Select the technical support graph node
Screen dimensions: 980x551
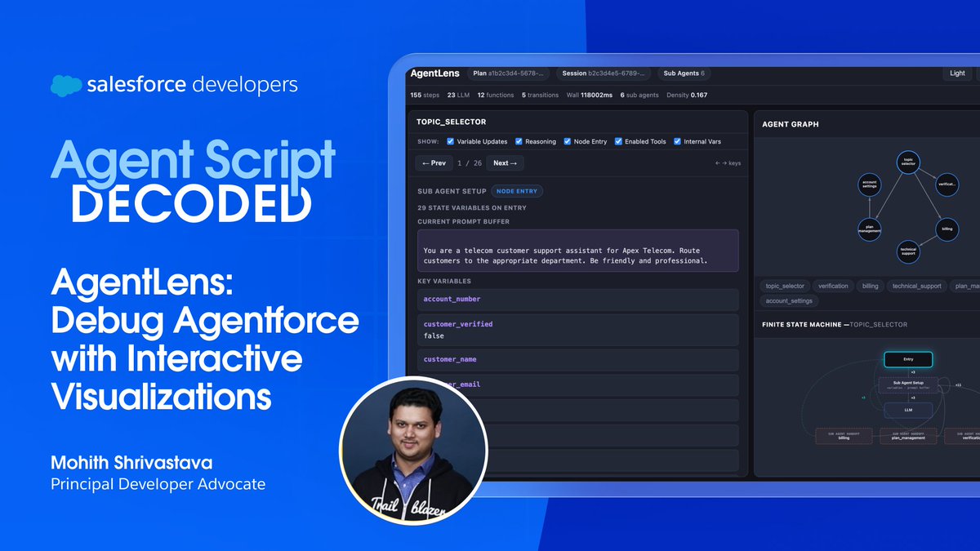point(907,251)
